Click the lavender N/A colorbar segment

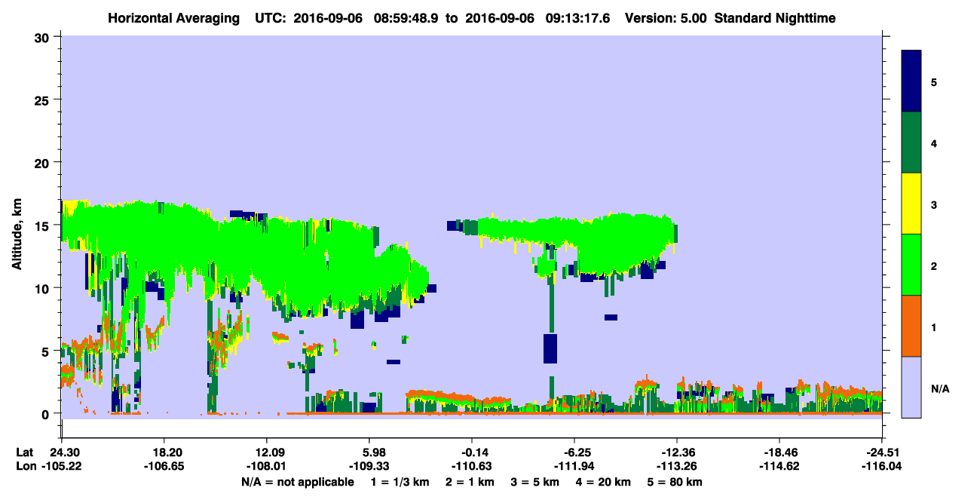[911, 387]
